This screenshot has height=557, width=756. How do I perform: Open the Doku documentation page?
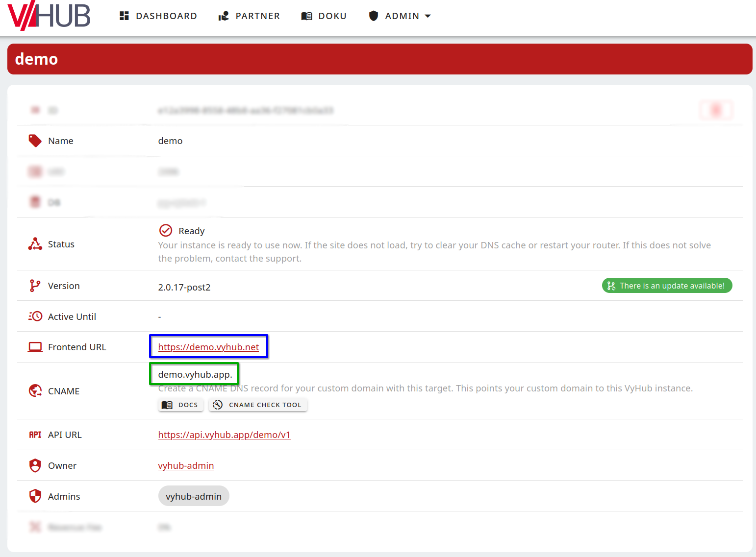coord(324,16)
